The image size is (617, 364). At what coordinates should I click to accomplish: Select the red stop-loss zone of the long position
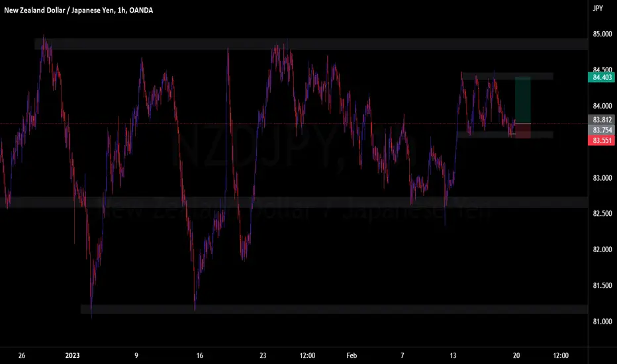point(522,131)
